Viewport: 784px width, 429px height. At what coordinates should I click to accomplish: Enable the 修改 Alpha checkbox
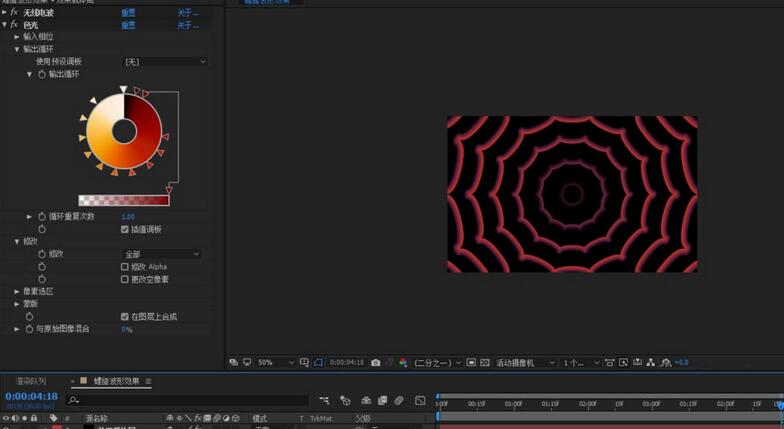tap(125, 267)
